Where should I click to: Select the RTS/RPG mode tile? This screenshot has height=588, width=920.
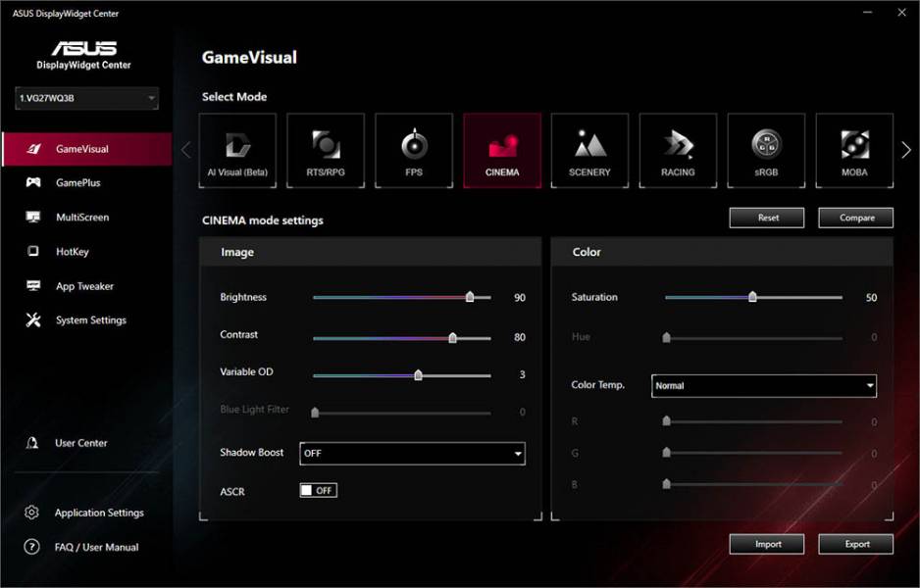326,151
